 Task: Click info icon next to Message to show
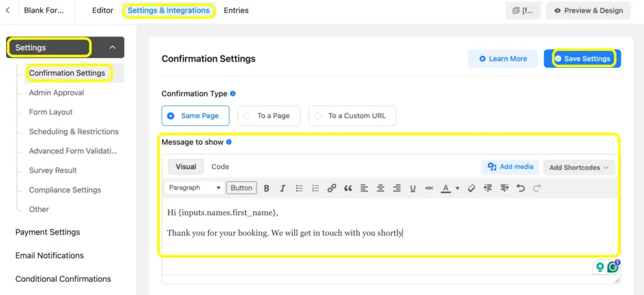(229, 142)
